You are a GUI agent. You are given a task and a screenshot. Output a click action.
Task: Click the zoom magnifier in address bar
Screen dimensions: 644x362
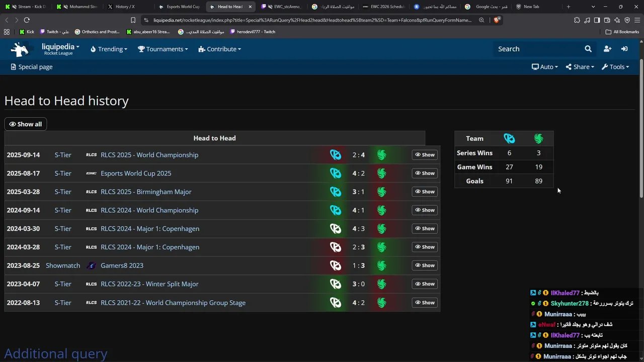coord(481,20)
